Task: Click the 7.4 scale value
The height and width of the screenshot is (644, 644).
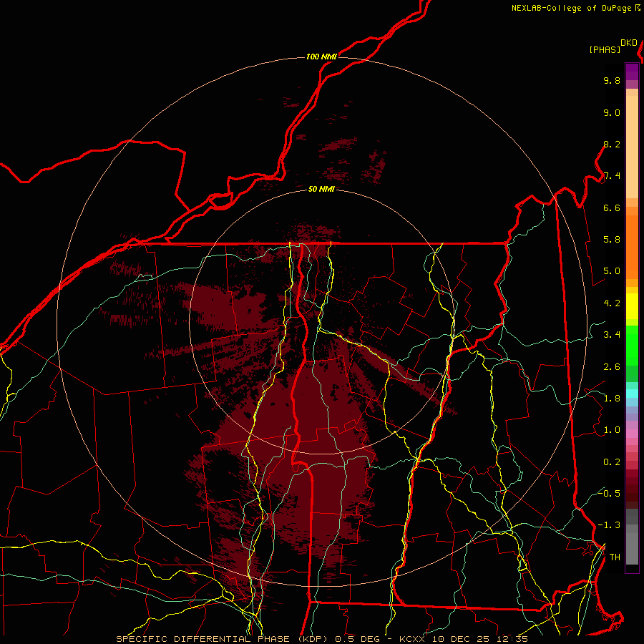Action: (x=612, y=176)
